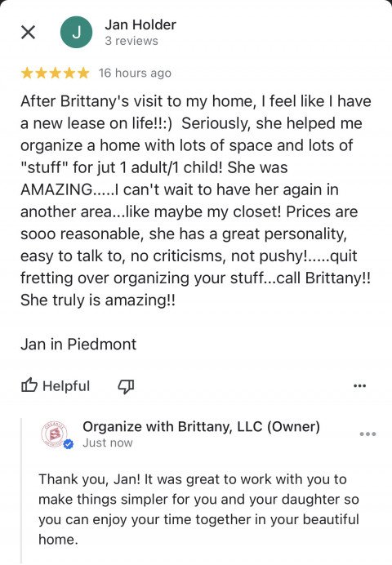The image size is (392, 565).
Task: Click the thumbs-down icon
Action: click(126, 386)
